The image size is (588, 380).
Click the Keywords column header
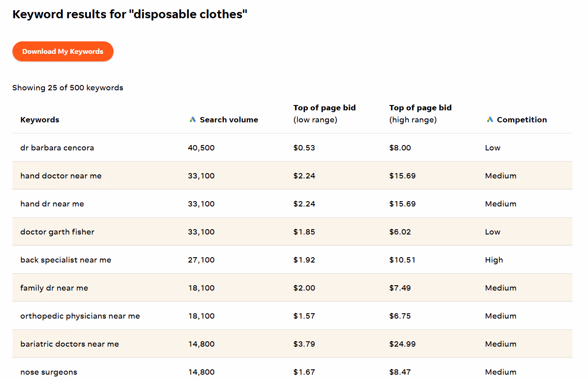pyautogui.click(x=40, y=120)
